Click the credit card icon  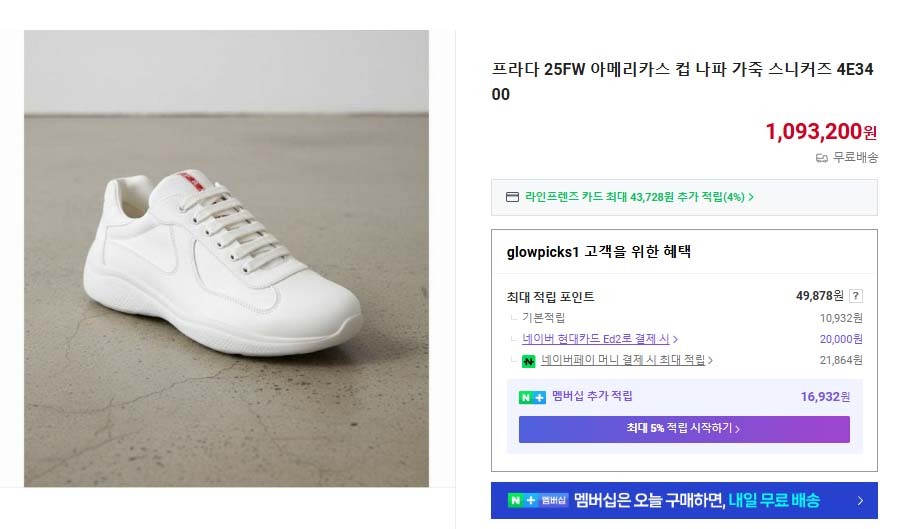(513, 197)
